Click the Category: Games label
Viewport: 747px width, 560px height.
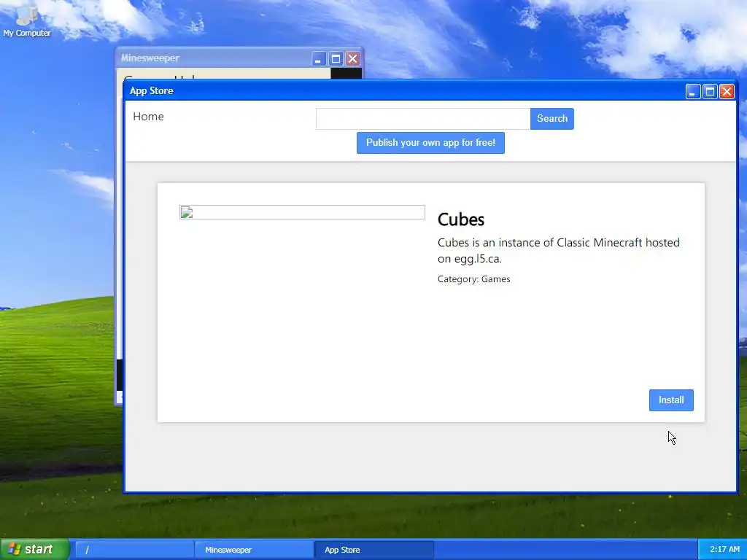tap(473, 279)
